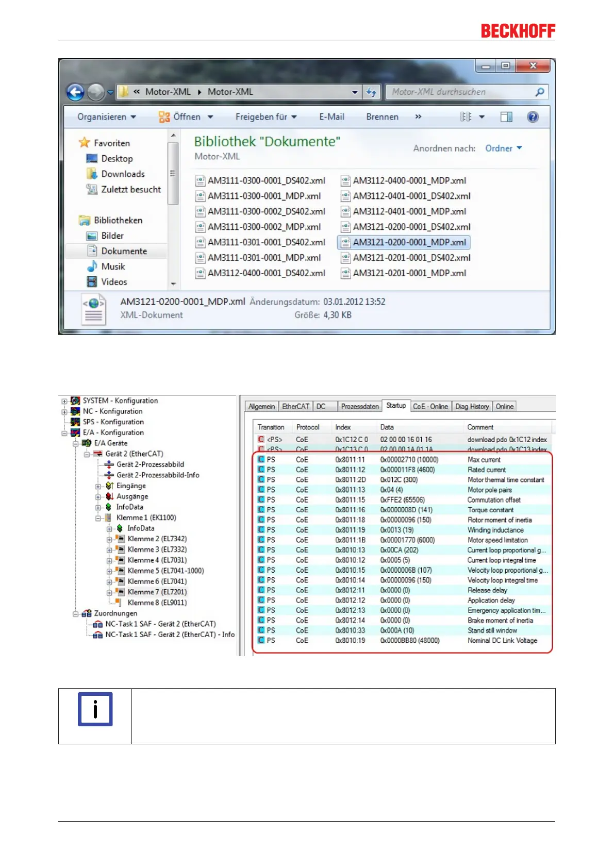This screenshot has width=614, height=868.
Task: Show more toolbar commands chevron
Action: pyautogui.click(x=418, y=117)
